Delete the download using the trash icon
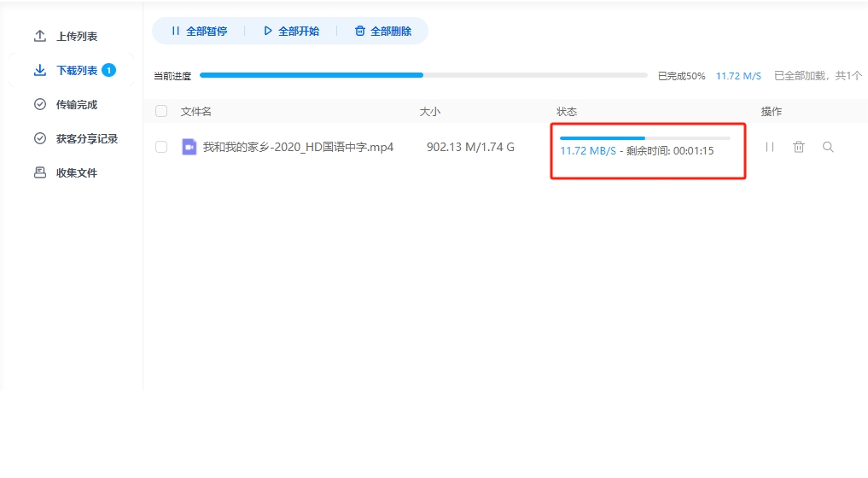The height and width of the screenshot is (478, 868). [x=799, y=147]
